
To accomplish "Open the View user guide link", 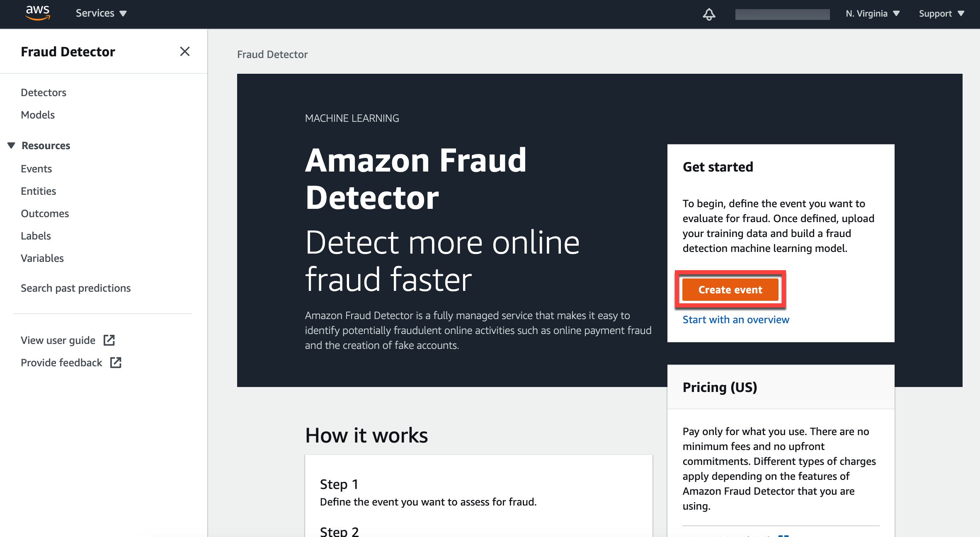I will tap(58, 340).
